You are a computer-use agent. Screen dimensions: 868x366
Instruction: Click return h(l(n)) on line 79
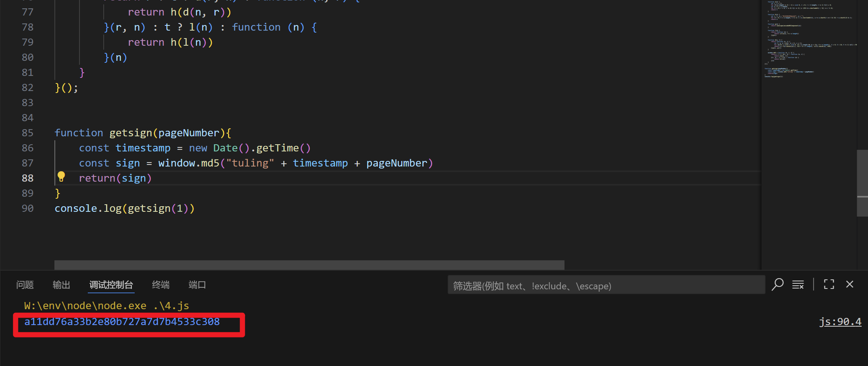170,42
